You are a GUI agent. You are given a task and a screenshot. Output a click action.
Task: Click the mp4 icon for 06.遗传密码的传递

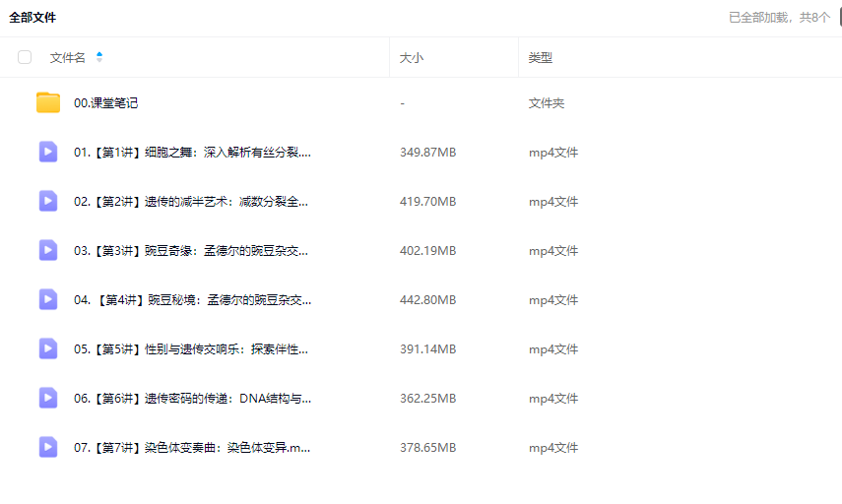[x=48, y=398]
